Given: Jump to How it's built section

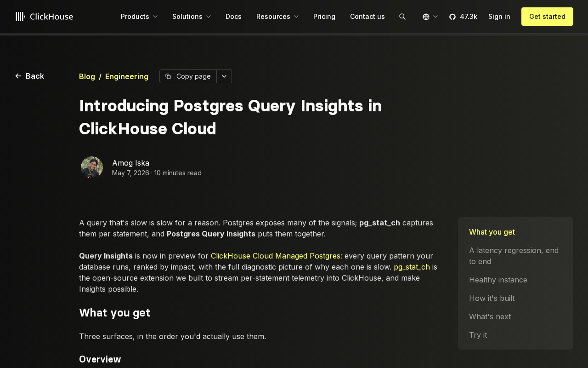Looking at the screenshot, I should coord(492,298).
